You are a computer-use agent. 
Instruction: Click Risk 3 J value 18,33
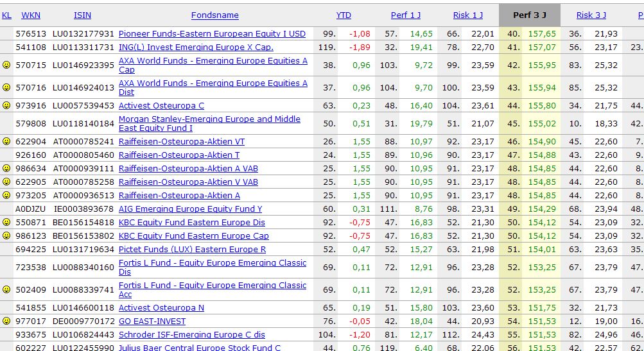(x=606, y=124)
